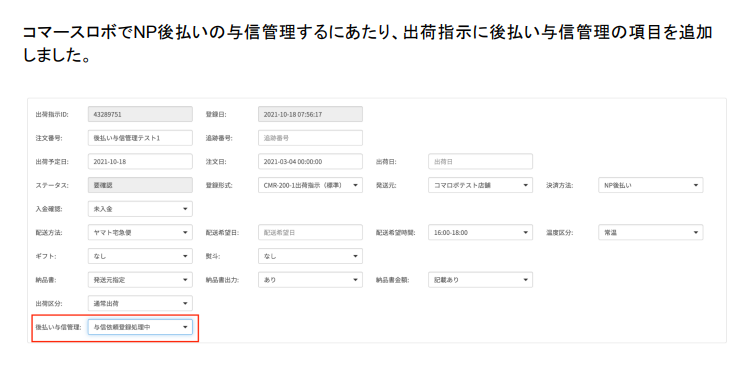This screenshot has width=750, height=366.
Task: Open the 熨斗 なし dropdown
Action: point(310,256)
